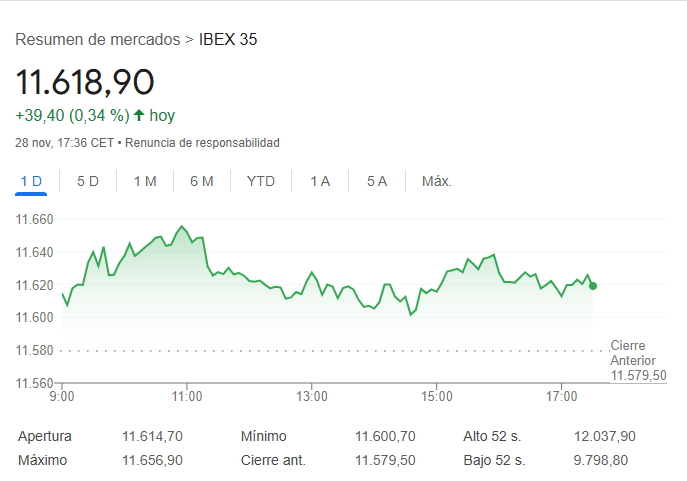This screenshot has height=481, width=687.
Task: Open the 6 M chart range
Action: [x=202, y=181]
